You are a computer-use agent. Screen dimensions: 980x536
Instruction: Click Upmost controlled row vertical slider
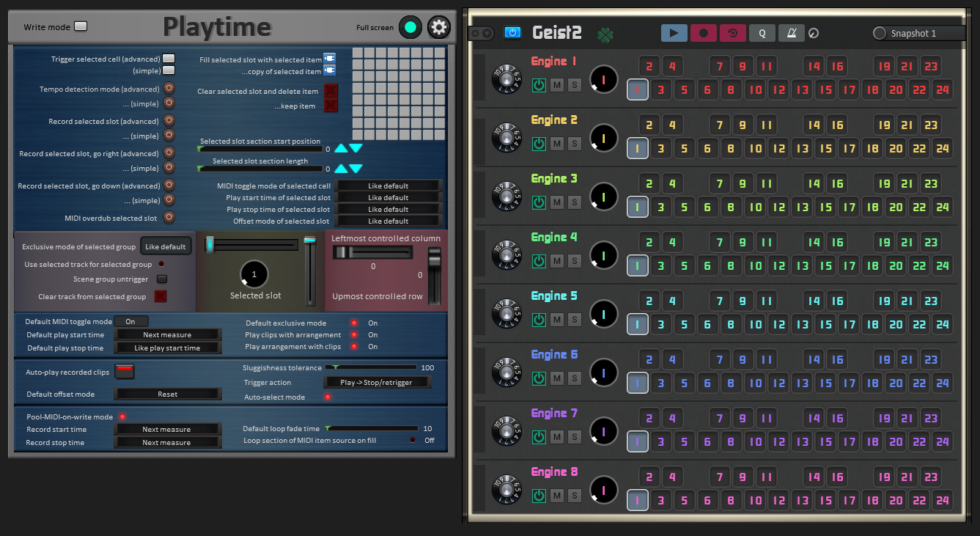coord(435,276)
